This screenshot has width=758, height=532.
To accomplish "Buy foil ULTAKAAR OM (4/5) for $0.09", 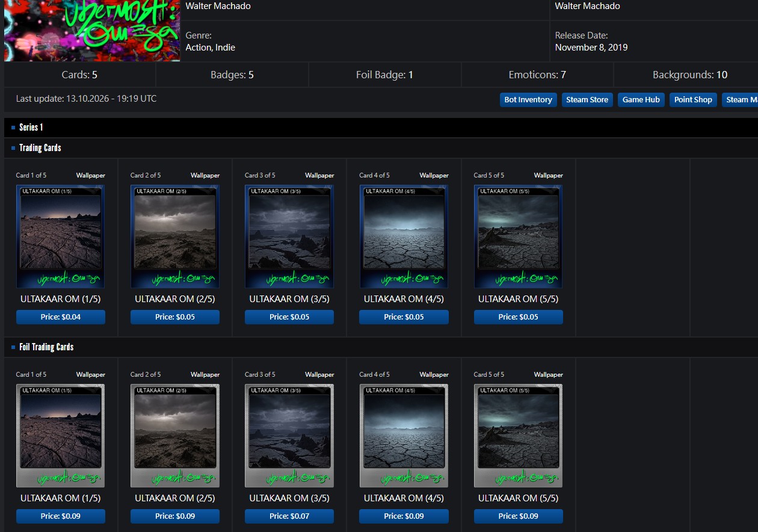I will [x=404, y=516].
